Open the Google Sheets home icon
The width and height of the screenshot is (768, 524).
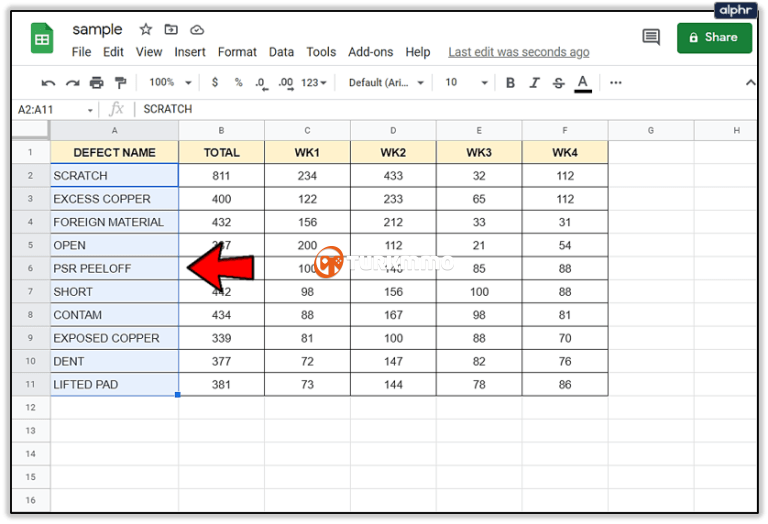[42, 38]
